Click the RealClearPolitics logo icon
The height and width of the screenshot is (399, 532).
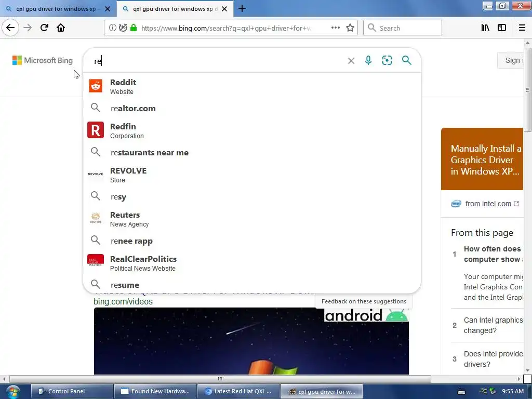(x=96, y=261)
